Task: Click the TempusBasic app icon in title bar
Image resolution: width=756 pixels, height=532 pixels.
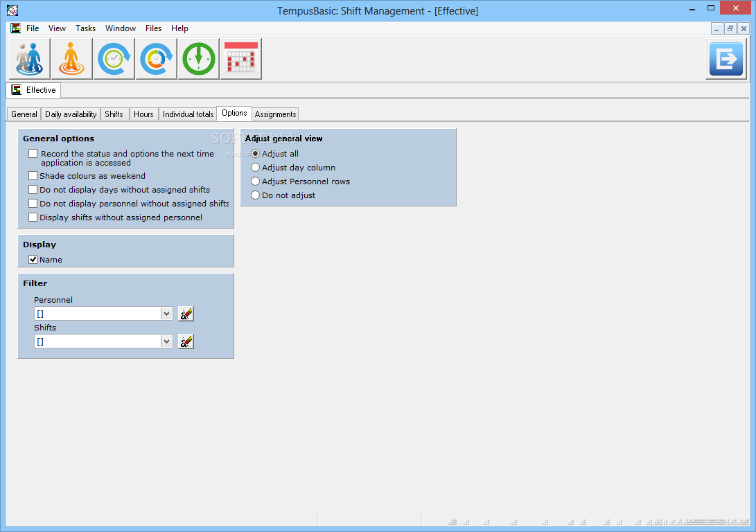Action: click(12, 10)
